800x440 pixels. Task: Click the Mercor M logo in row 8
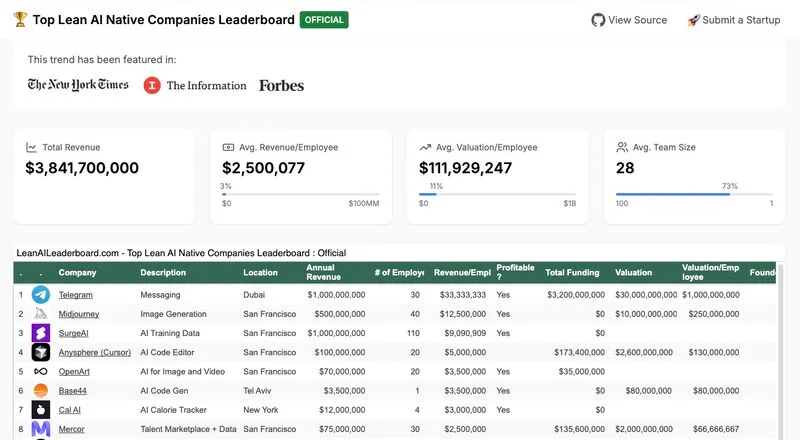[x=41, y=429]
